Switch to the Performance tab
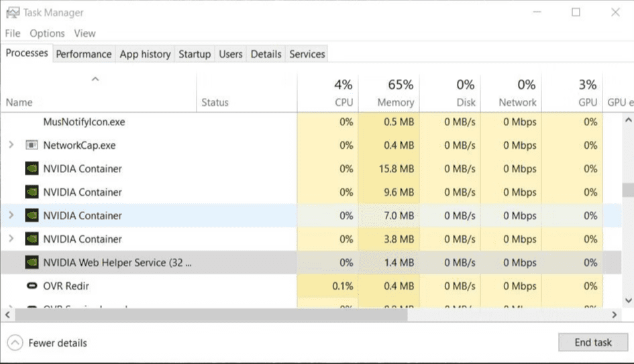The width and height of the screenshot is (634, 364). tap(83, 54)
